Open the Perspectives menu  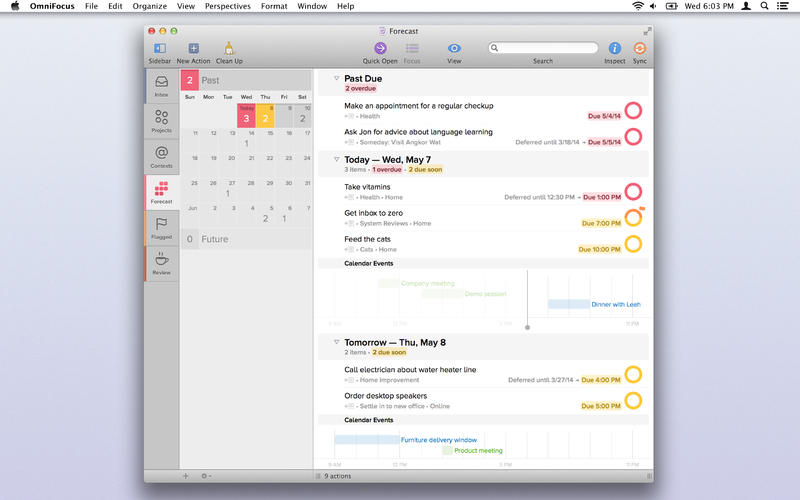pyautogui.click(x=228, y=6)
